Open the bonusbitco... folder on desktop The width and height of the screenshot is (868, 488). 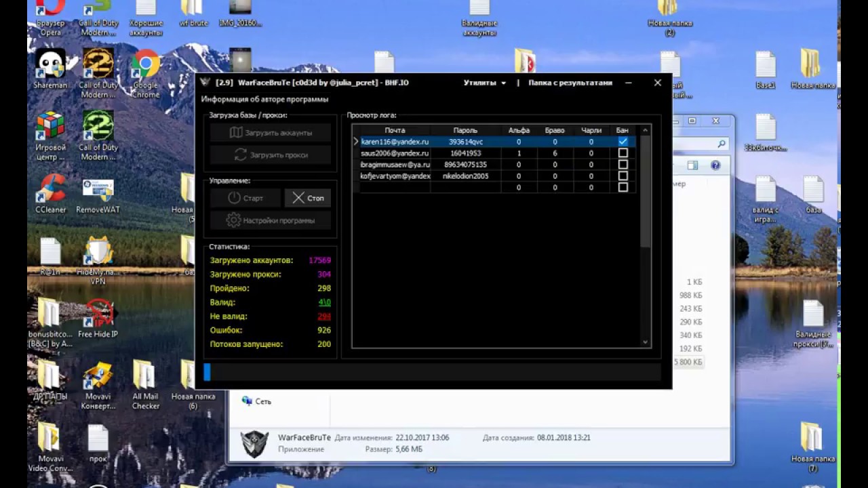pos(51,323)
